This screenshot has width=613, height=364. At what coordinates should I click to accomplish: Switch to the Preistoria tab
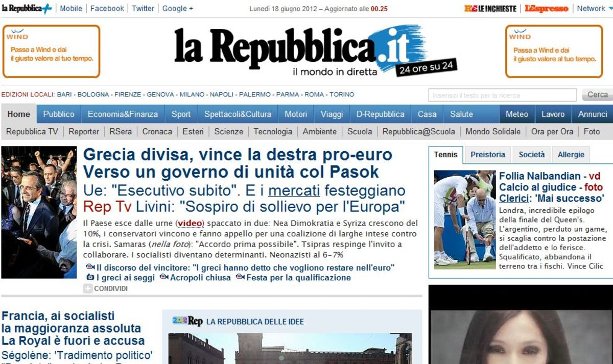point(488,155)
